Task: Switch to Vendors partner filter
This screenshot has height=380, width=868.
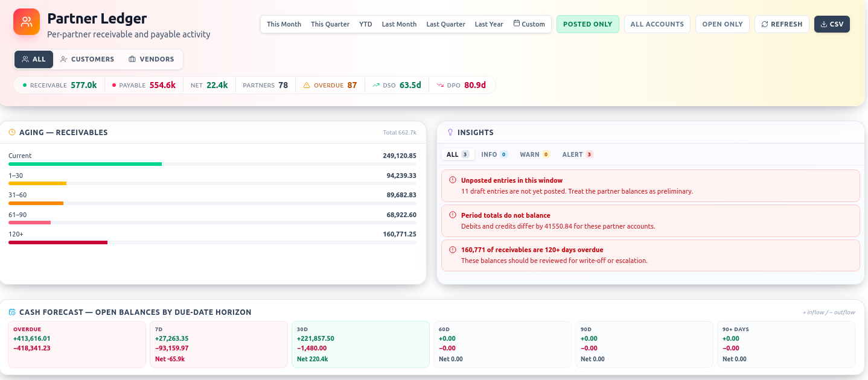Action: click(x=152, y=59)
